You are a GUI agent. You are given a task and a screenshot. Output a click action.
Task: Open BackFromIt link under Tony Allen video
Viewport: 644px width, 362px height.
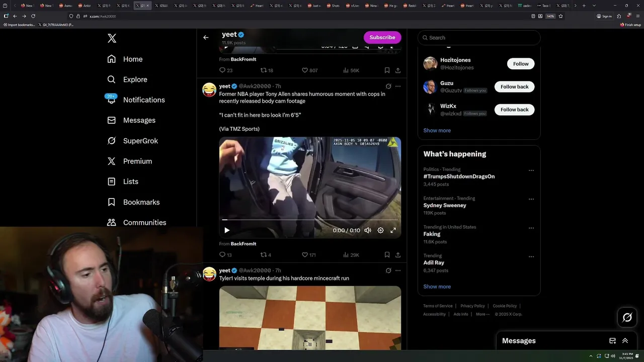coord(244,244)
